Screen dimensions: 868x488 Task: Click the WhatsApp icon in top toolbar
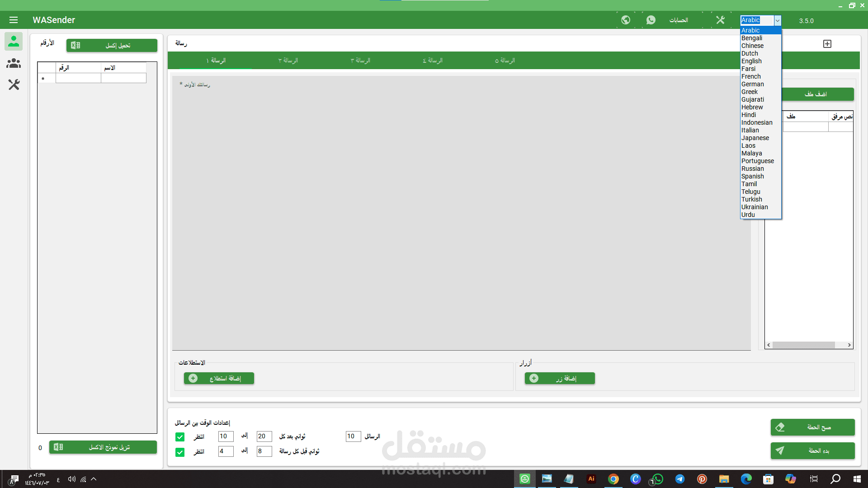tap(651, 20)
